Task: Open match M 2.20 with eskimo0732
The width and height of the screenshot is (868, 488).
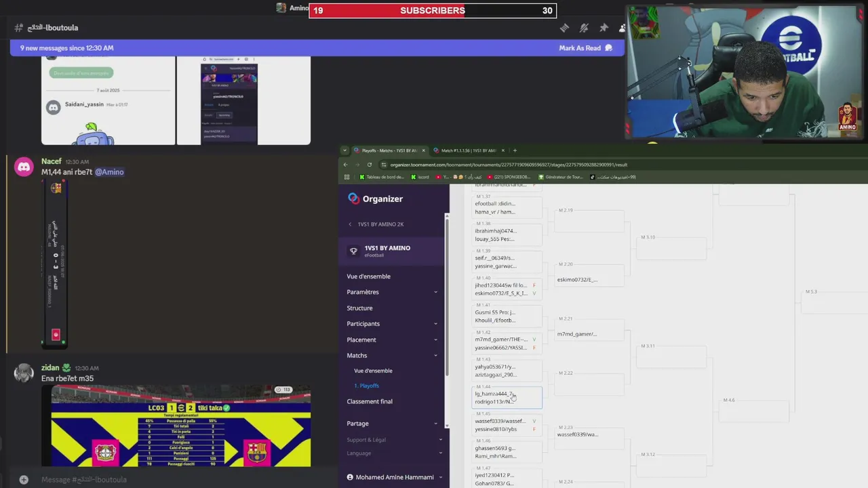Action: pos(589,275)
